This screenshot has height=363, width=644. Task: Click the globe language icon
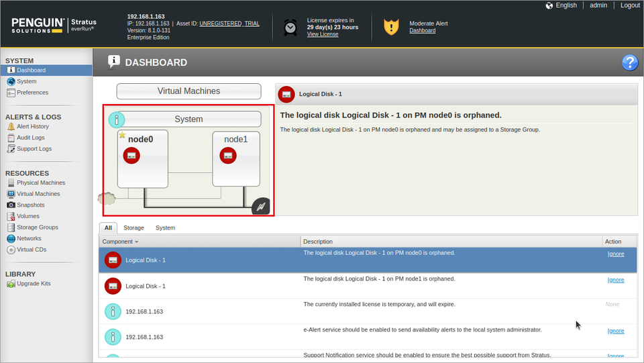[x=549, y=5]
